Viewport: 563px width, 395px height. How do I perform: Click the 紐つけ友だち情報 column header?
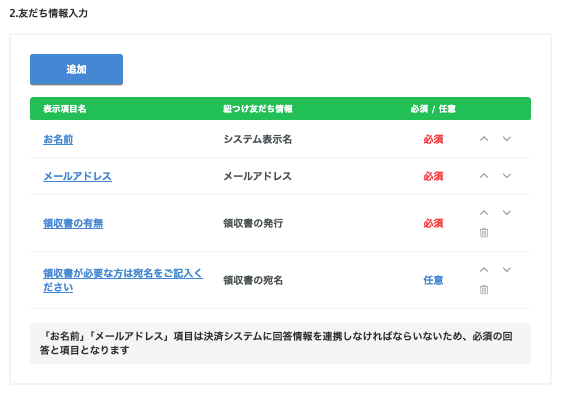258,109
